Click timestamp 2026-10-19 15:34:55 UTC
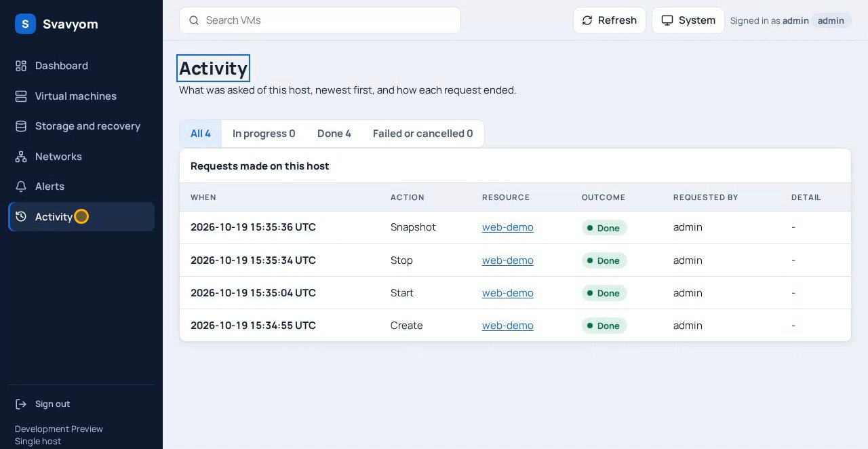 pos(253,326)
